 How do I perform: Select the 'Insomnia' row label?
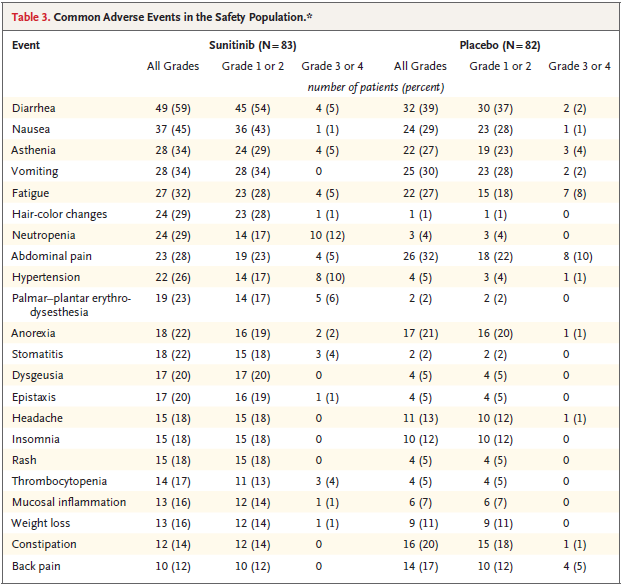click(36, 439)
